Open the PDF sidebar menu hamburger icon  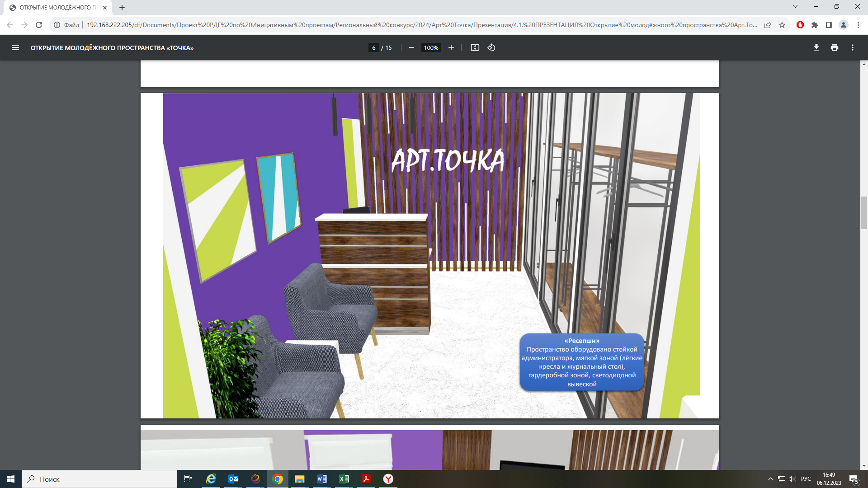(15, 47)
